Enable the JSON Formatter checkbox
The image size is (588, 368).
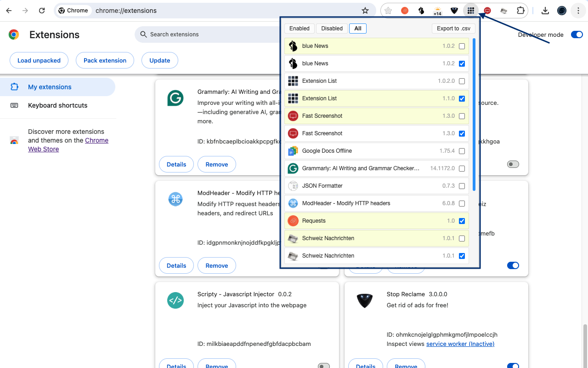click(x=462, y=186)
